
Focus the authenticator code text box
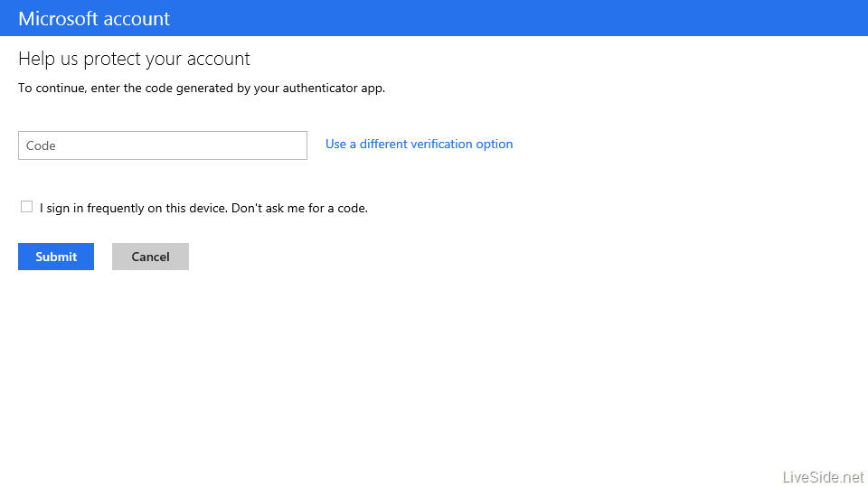tap(163, 145)
